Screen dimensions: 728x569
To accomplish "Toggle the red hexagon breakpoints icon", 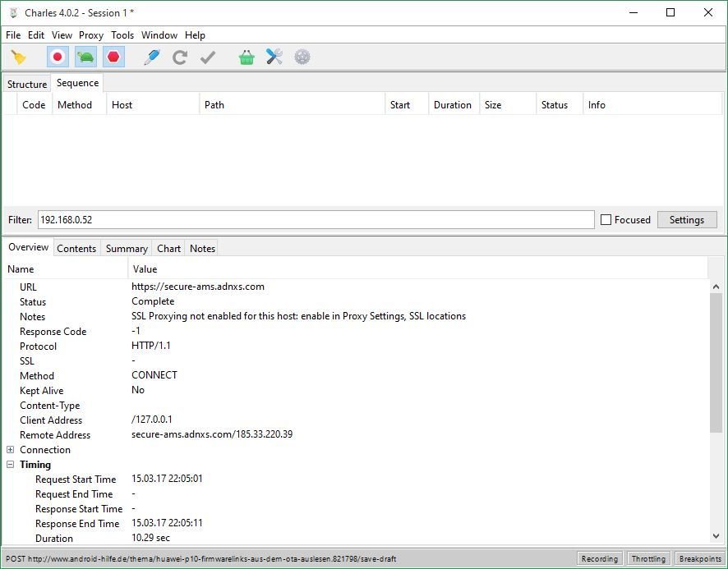I will [113, 57].
